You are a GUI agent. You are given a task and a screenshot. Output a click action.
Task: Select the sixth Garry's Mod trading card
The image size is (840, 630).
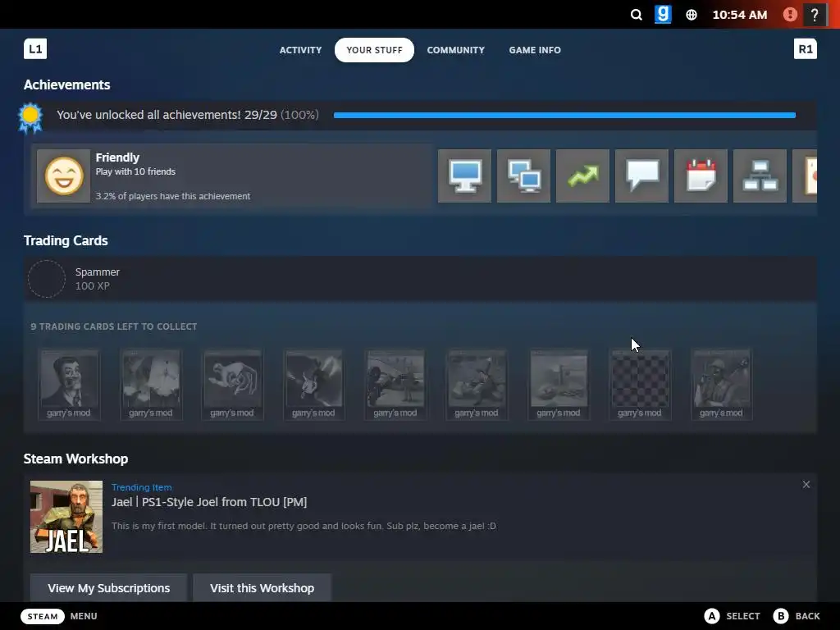coord(477,385)
